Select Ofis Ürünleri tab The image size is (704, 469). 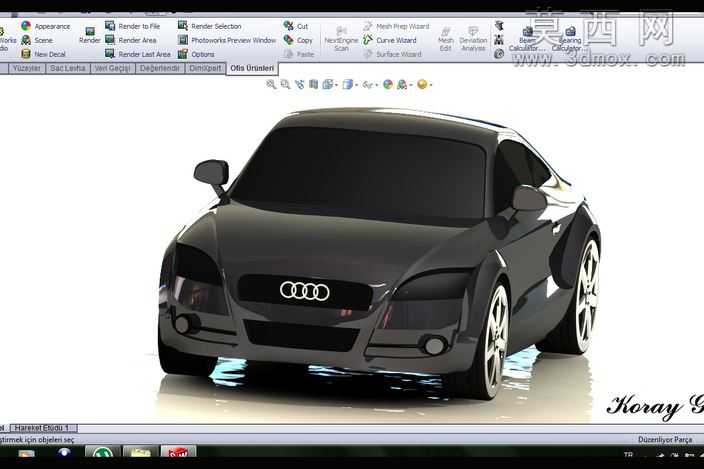click(252, 68)
